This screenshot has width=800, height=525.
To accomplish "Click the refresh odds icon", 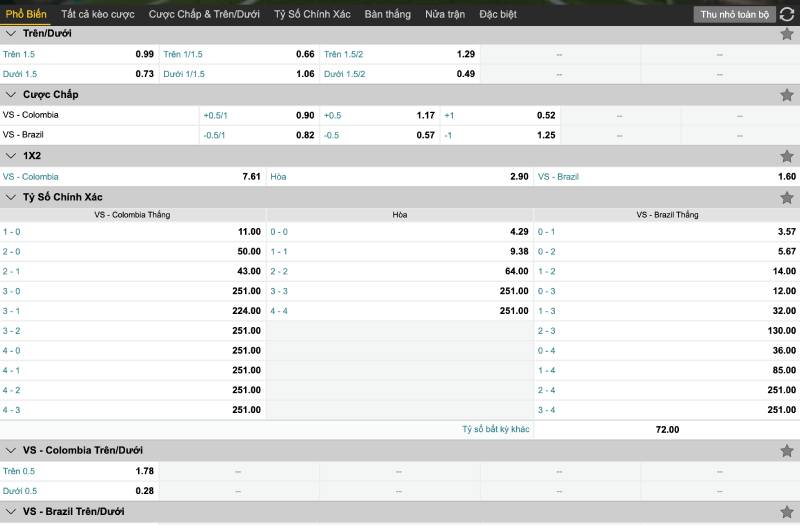I will (787, 14).
